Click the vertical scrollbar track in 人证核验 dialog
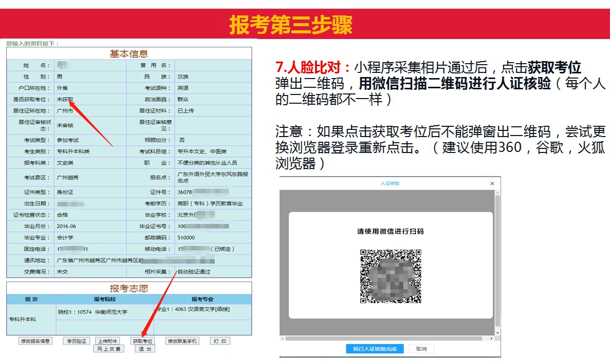The width and height of the screenshot is (610, 364). pos(497,263)
